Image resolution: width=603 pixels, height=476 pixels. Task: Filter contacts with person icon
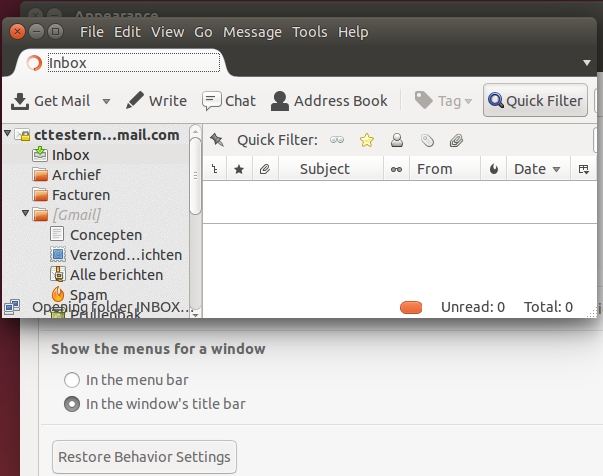[397, 140]
